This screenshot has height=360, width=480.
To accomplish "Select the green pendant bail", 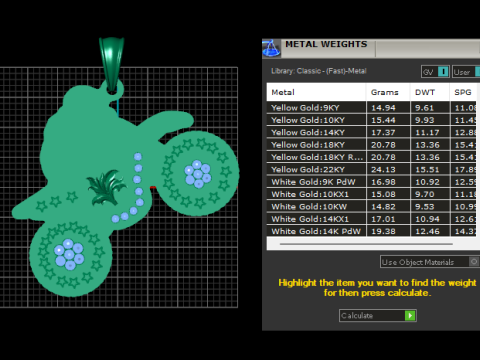I will coord(111,63).
